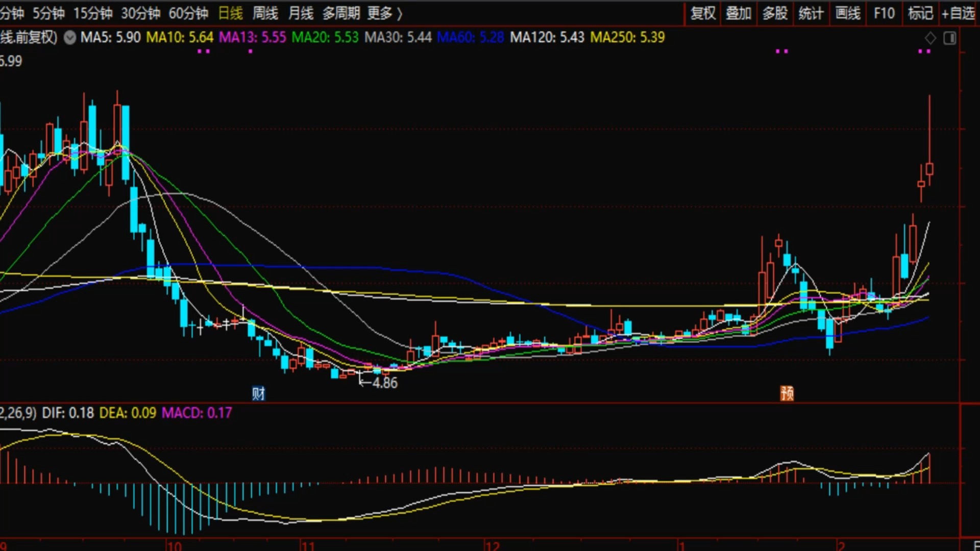Activate the 画线 drawing tools
Screen dimensions: 980x551
click(848, 13)
